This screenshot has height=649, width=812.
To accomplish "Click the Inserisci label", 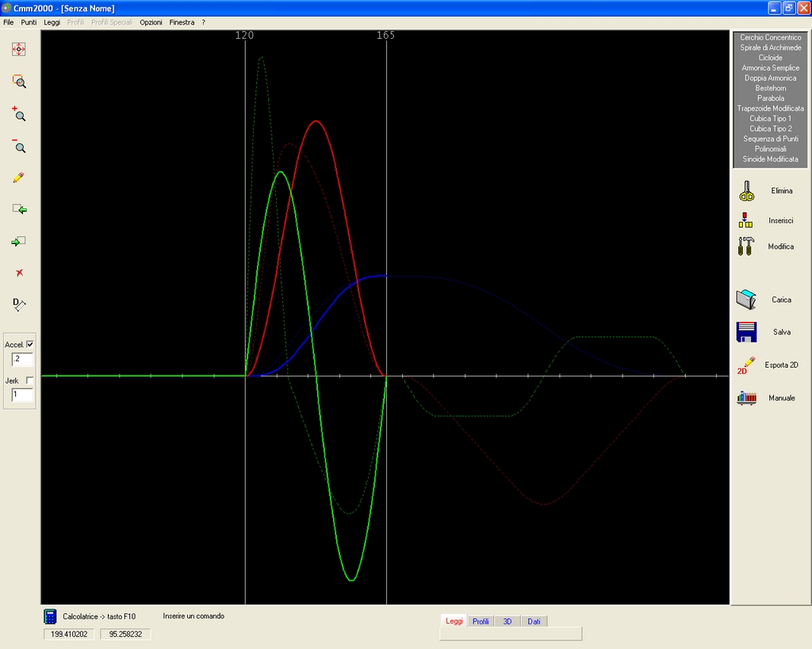I will (x=780, y=220).
